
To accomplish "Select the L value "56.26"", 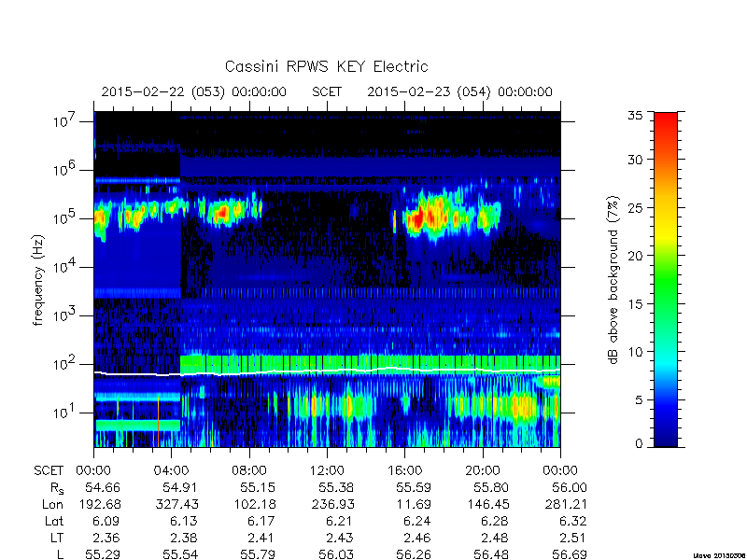I will click(x=414, y=554).
